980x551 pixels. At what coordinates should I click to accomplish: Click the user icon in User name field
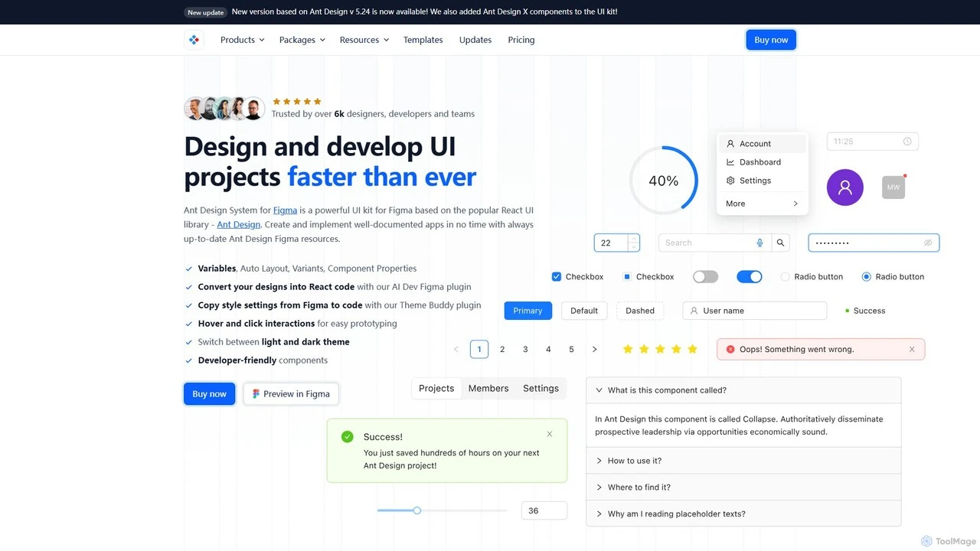(x=694, y=311)
